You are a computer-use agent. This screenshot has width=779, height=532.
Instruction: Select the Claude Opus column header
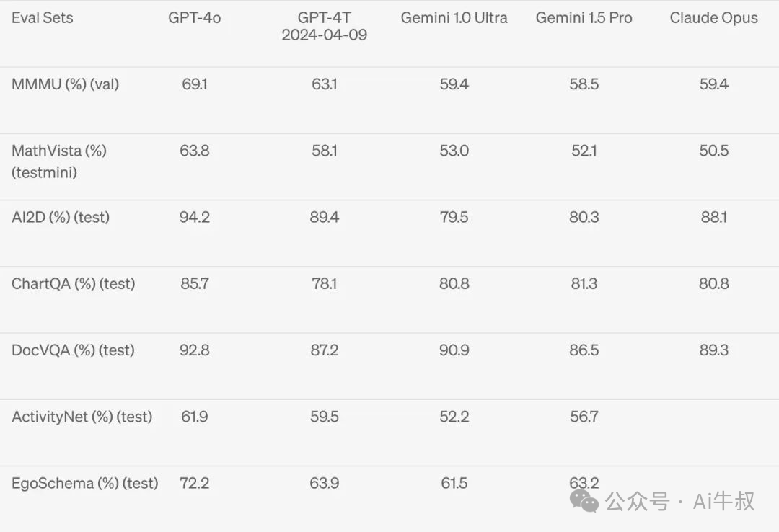coord(713,18)
